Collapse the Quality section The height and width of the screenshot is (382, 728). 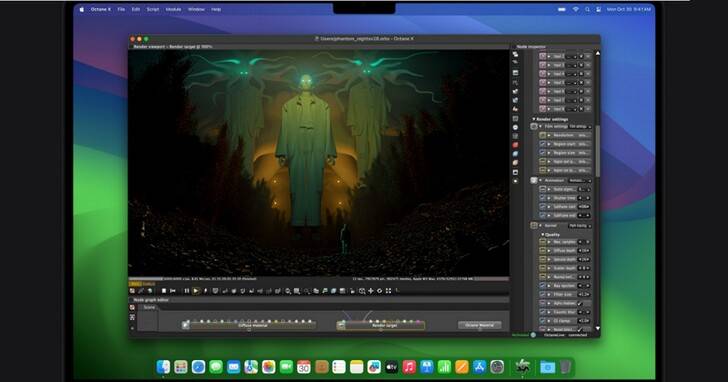pos(543,235)
